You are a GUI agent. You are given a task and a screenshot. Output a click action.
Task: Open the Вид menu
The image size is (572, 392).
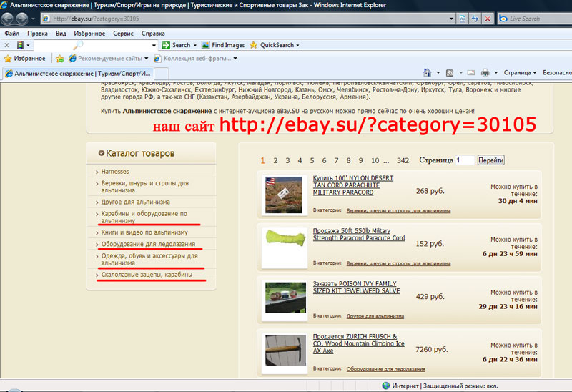click(x=61, y=33)
